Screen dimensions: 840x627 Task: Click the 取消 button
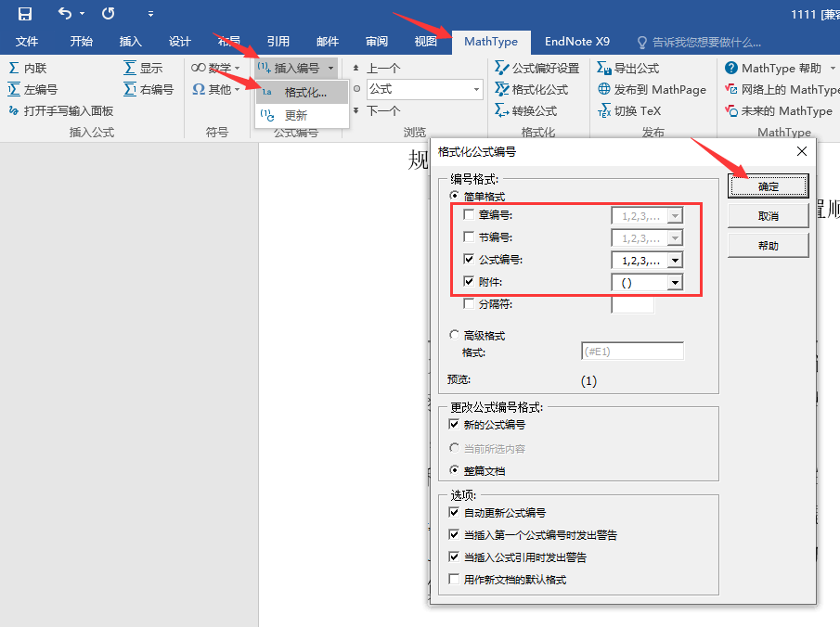coord(769,216)
